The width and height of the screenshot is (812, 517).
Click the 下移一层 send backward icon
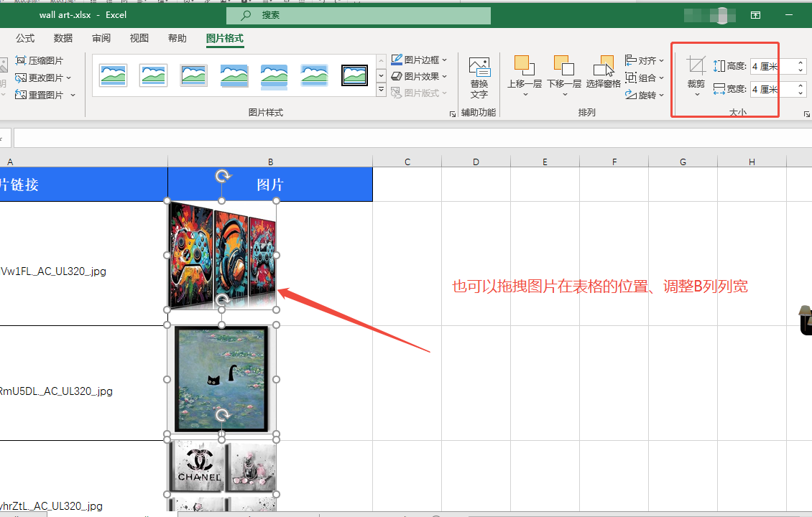coord(564,66)
